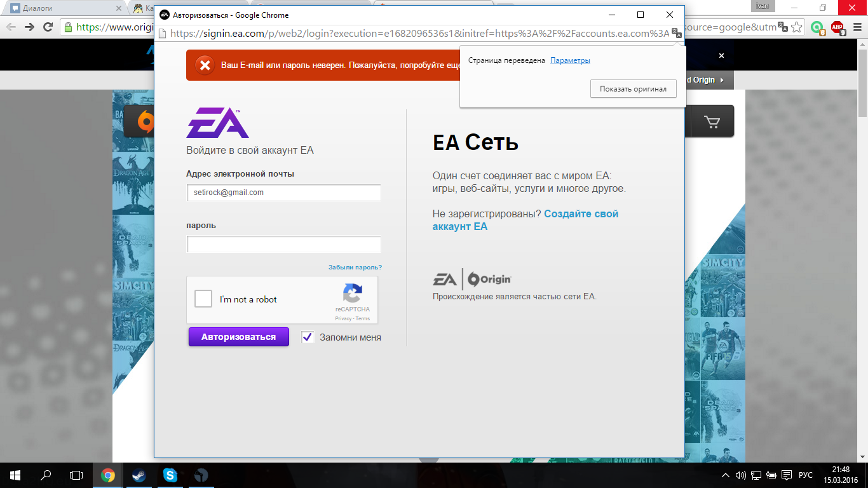Close the dark banner with the white X
This screenshot has height=488, width=868.
pyautogui.click(x=721, y=56)
